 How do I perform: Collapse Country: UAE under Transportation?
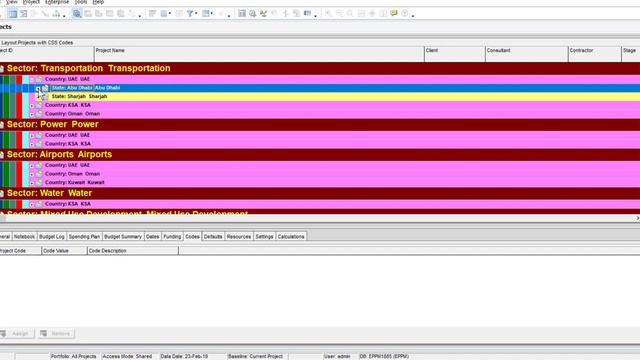tap(32, 79)
